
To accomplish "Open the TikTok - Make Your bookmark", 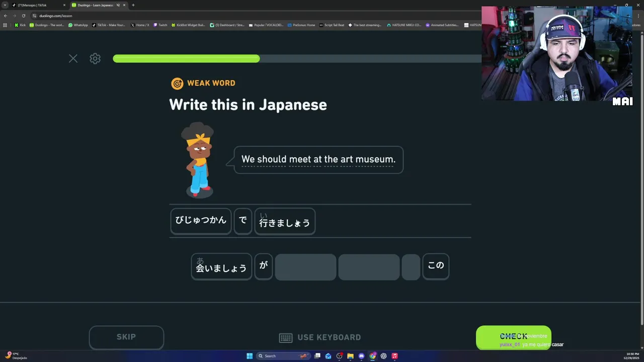I will coord(108,25).
